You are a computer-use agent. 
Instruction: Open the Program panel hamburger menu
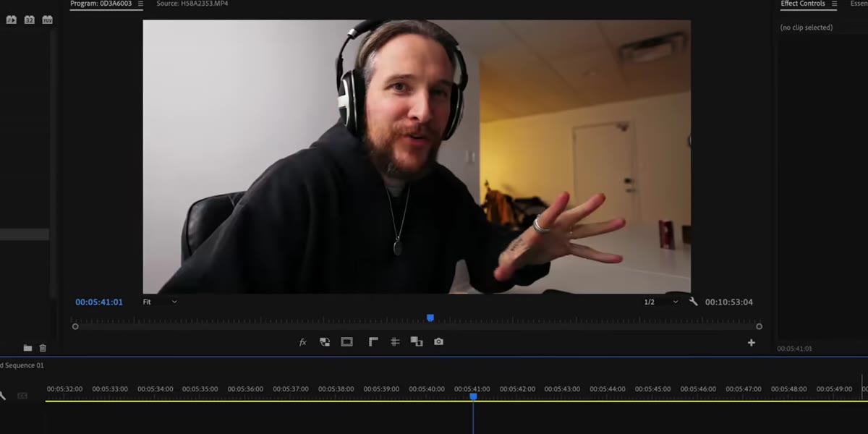click(x=140, y=4)
